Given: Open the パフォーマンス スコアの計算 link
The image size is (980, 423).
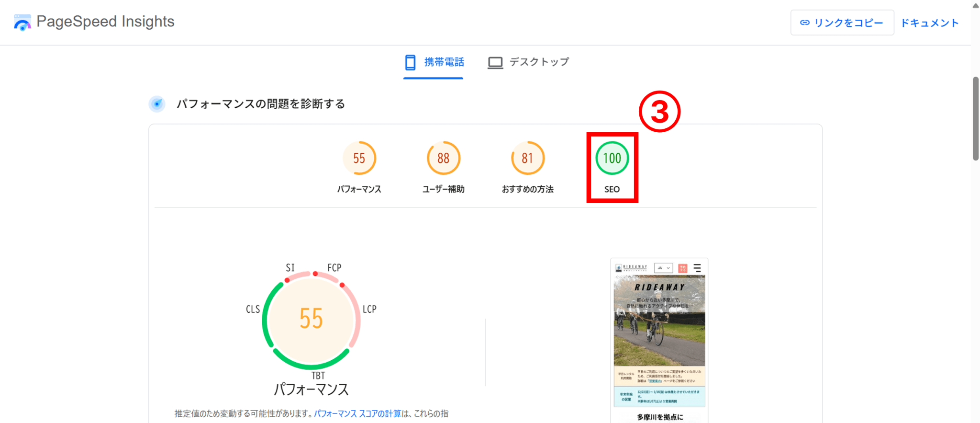Looking at the screenshot, I should point(357,413).
